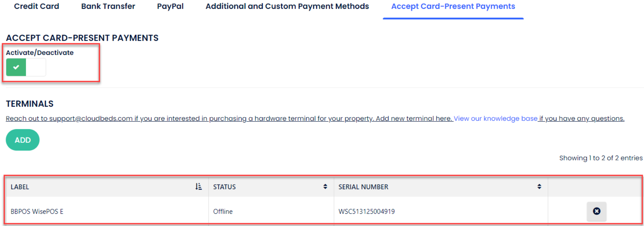The height and width of the screenshot is (226, 644).
Task: Click the SERIAL NUMBER column sort arrows
Action: point(539,187)
